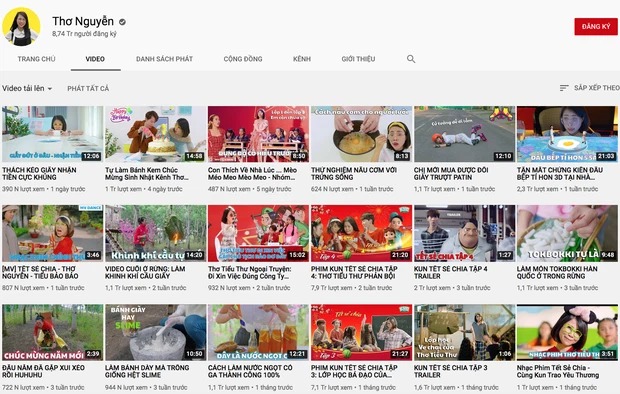
Task: Open KUN TẾT SẺ CHIA TẬP 3 TRAILER title
Action: [x=450, y=371]
